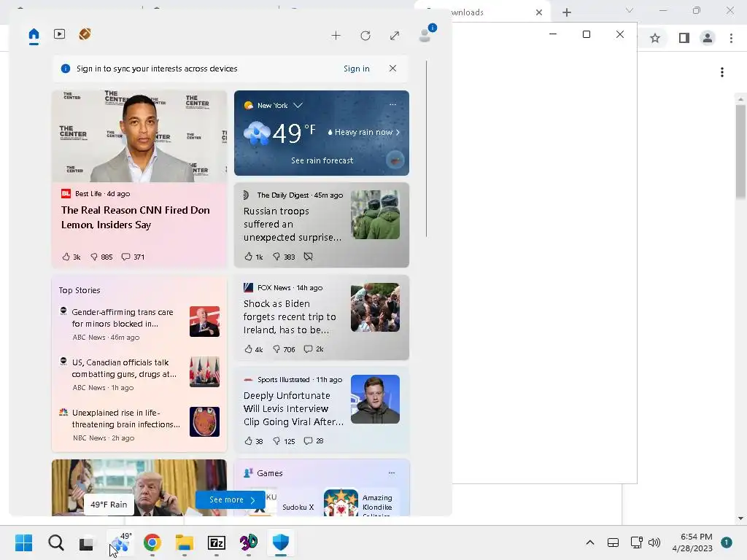Screen dimensions: 747x560
Task: Open Task View on taskbar
Action: coord(87,542)
